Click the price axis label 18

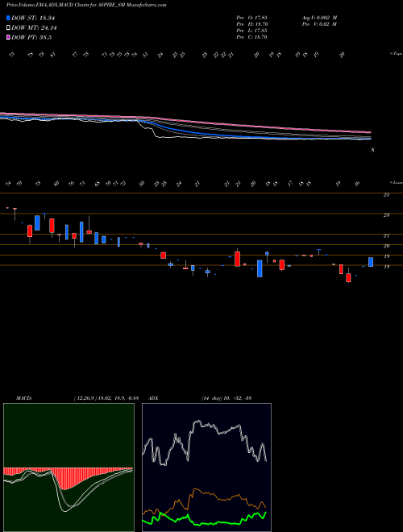click(386, 267)
